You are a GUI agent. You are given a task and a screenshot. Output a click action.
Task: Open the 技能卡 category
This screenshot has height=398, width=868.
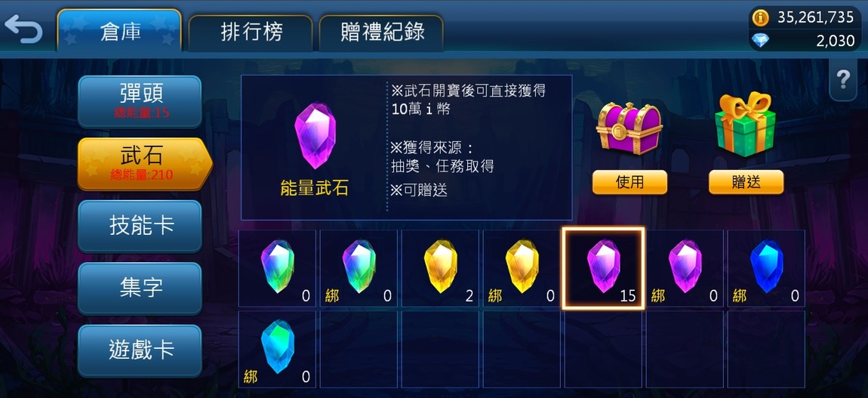tap(140, 226)
